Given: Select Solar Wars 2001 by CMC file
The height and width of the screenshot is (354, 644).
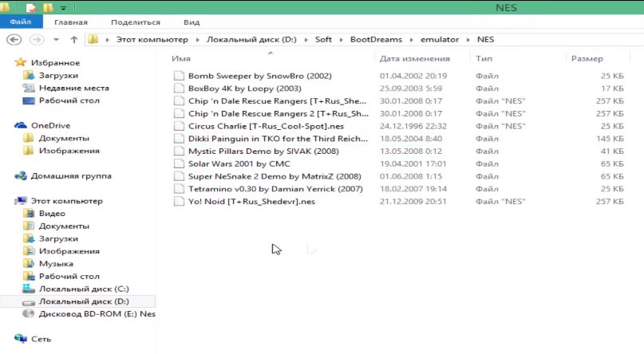Looking at the screenshot, I should (239, 163).
